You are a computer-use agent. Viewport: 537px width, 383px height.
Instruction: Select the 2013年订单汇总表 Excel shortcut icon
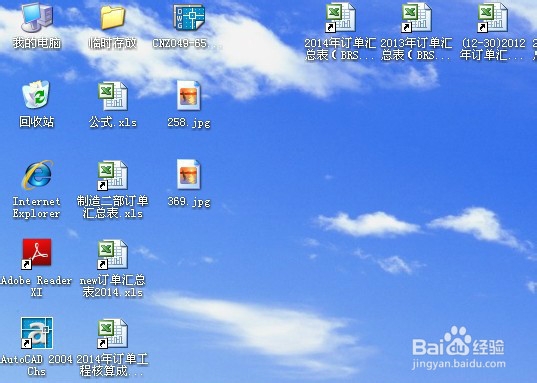pos(416,17)
